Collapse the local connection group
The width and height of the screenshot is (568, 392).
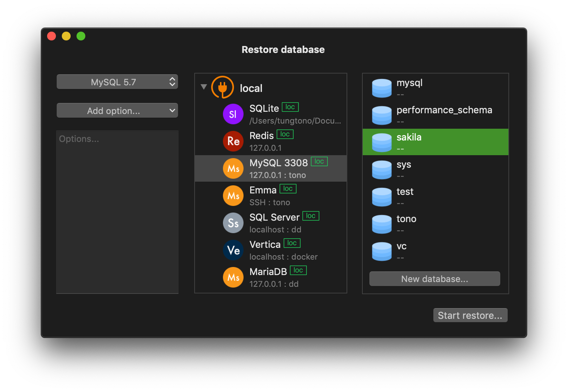[204, 86]
